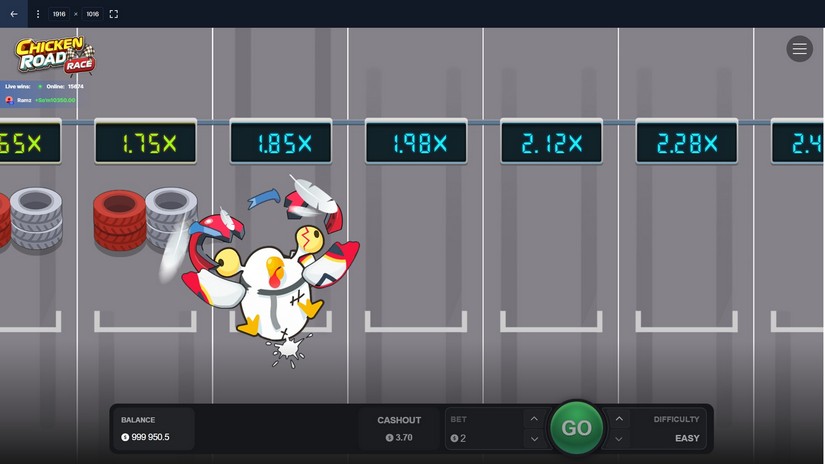This screenshot has height=464, width=825.
Task: Click the 2.12X multiplier sign
Action: click(551, 142)
